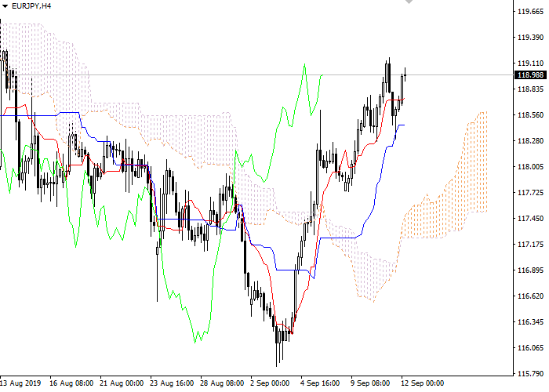Click the 23 Aug 16:00 time label
This screenshot has width=549, height=392.
pos(172,383)
